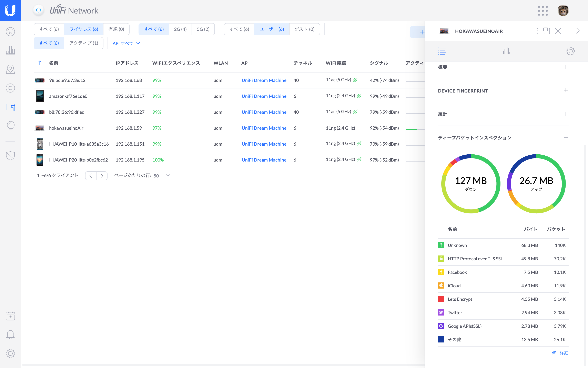
Task: Click the Unknown green color swatch
Action: pyautogui.click(x=441, y=245)
